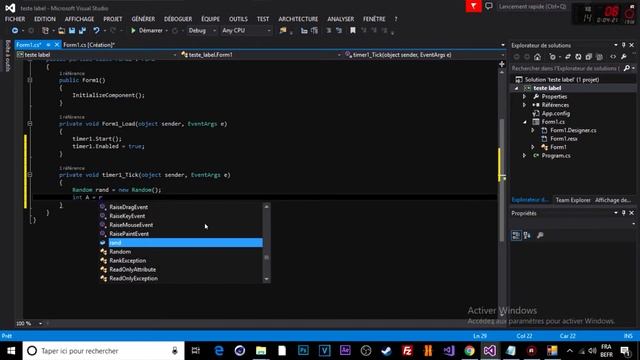The height and width of the screenshot is (360, 640).
Task: Click the Save file toolbar icon
Action: click(72, 31)
